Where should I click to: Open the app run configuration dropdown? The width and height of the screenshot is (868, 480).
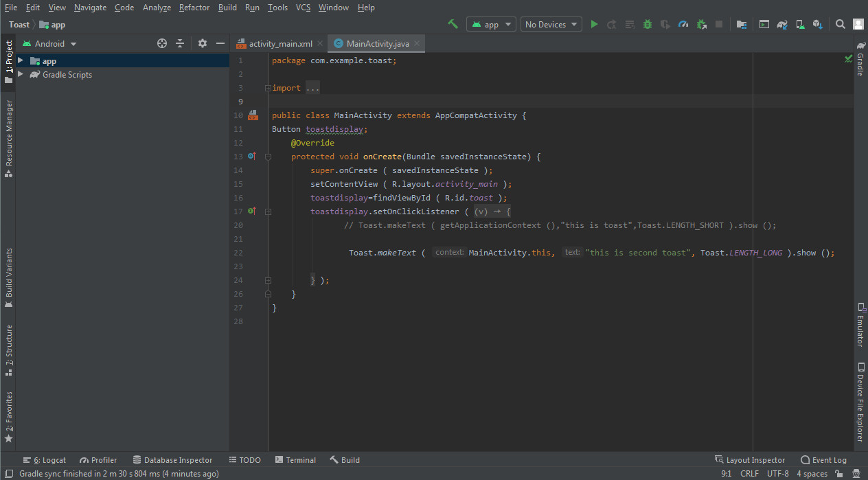(491, 24)
